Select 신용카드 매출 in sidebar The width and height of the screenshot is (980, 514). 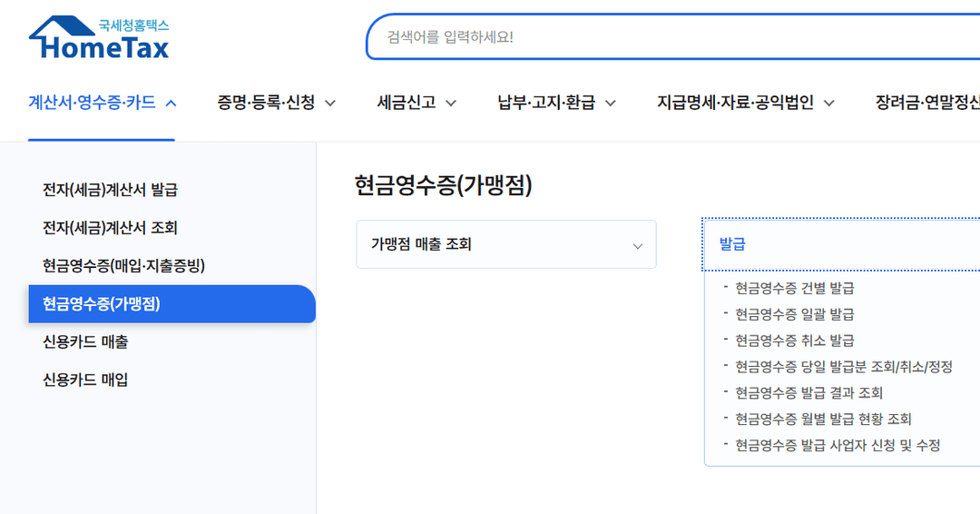click(x=85, y=342)
